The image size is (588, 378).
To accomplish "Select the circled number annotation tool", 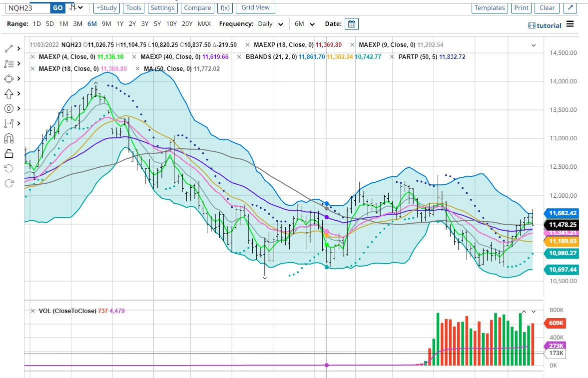I will tap(8, 109).
